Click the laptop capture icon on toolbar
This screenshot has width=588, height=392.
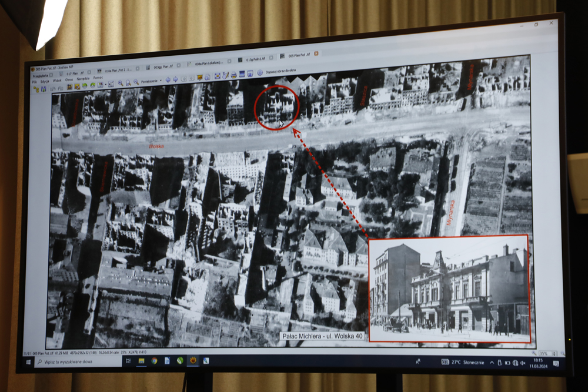242,76
